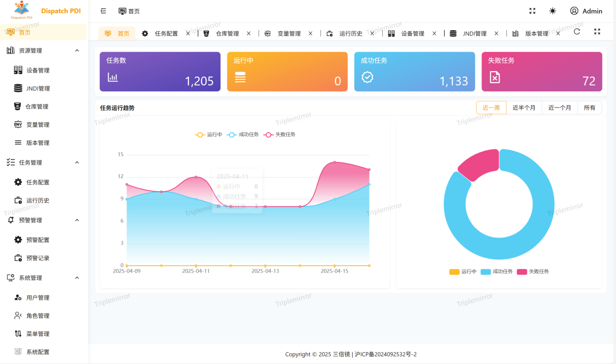The image size is (616, 364).
Task: Click the JNDI管理 database icon in sidebar
Action: tap(18, 88)
